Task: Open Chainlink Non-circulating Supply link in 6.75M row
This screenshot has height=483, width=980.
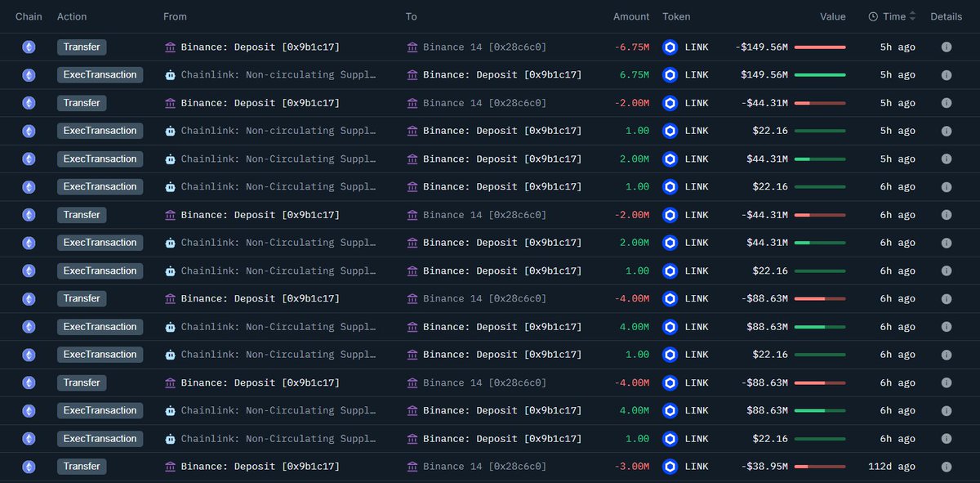Action: pos(278,75)
